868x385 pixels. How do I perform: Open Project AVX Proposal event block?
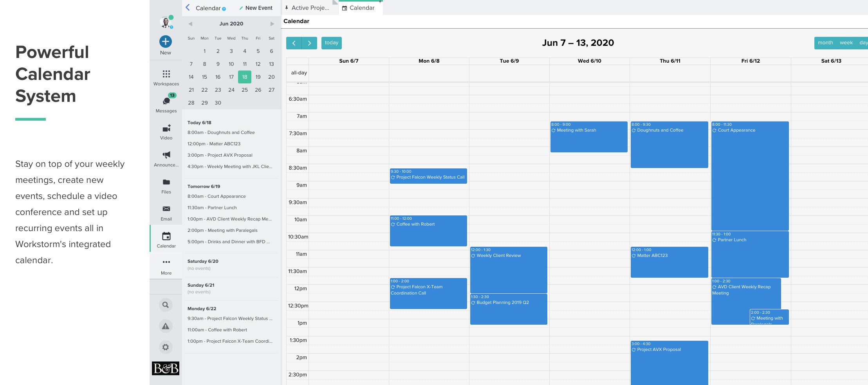point(669,363)
